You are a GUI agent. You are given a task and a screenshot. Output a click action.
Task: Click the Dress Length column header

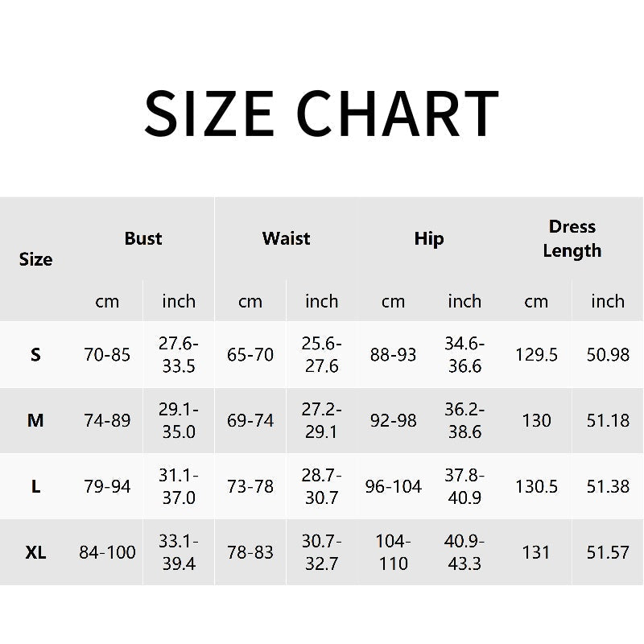click(x=572, y=238)
